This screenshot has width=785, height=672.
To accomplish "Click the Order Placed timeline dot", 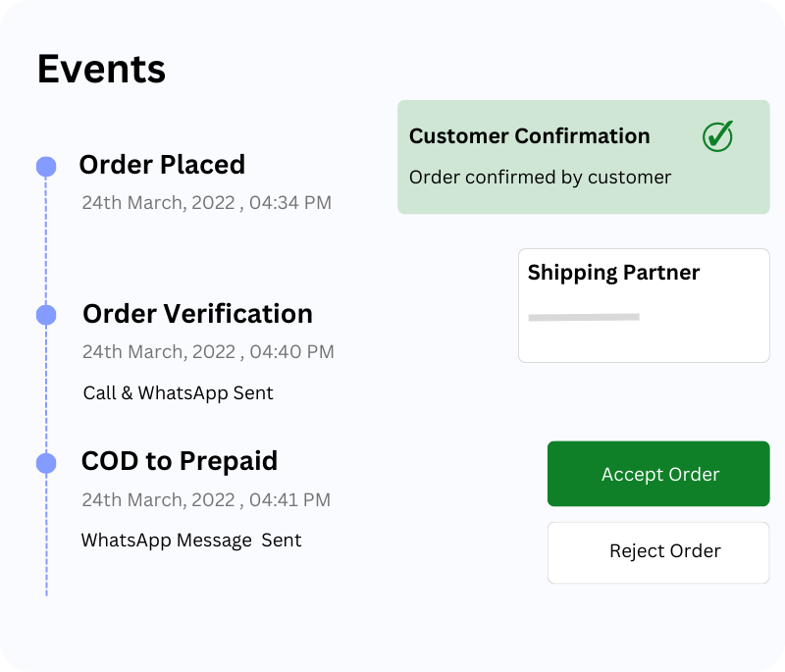I will click(46, 167).
